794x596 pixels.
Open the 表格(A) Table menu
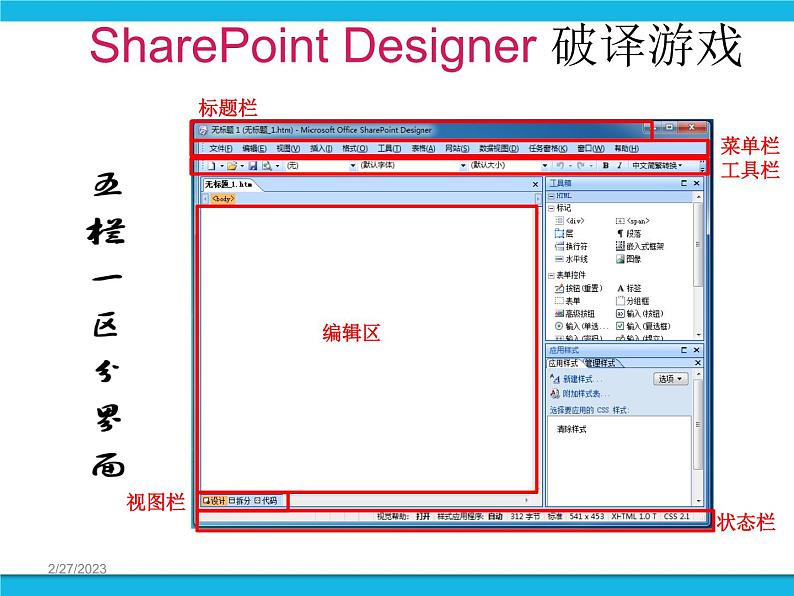423,148
